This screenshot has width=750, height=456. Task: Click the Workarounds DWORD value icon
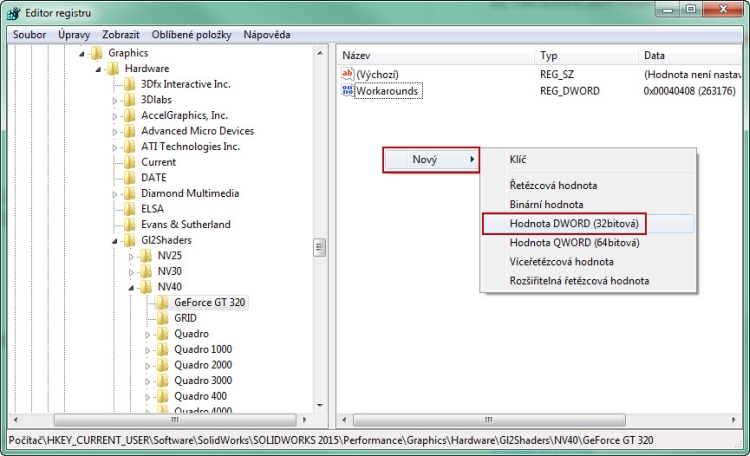tap(347, 90)
